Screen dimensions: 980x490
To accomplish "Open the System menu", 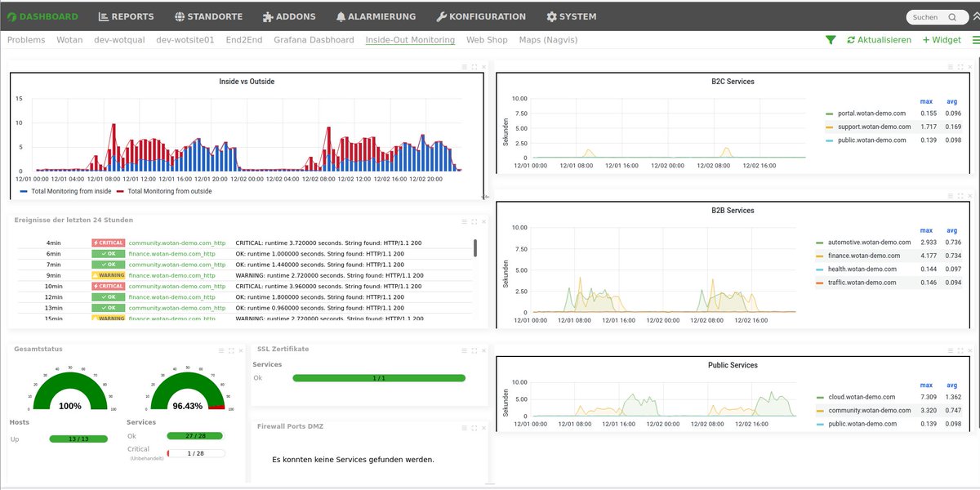I will point(572,16).
